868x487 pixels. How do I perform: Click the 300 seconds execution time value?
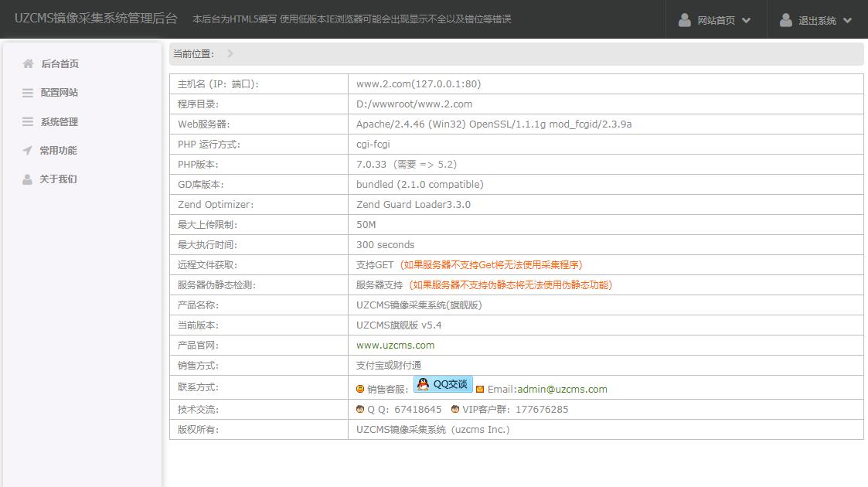(385, 245)
